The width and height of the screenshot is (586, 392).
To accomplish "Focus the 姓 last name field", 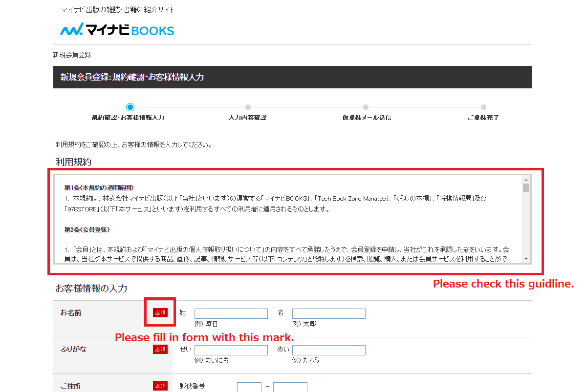I will point(231,313).
